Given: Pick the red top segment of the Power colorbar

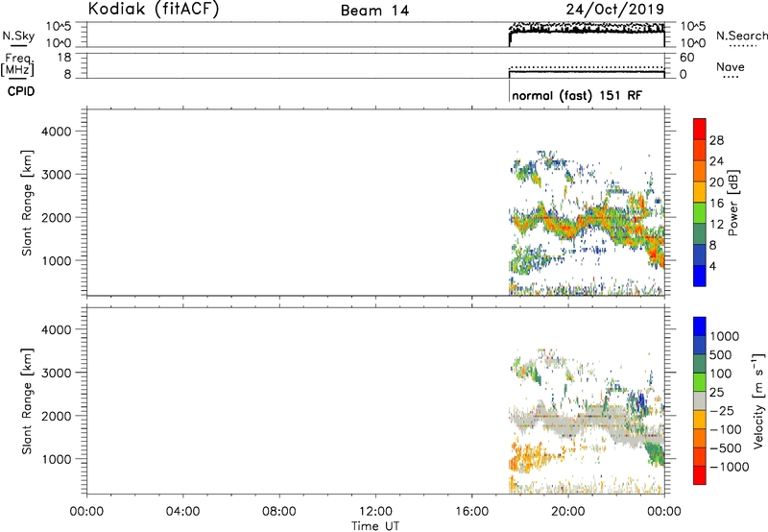Looking at the screenshot, I should click(x=700, y=130).
